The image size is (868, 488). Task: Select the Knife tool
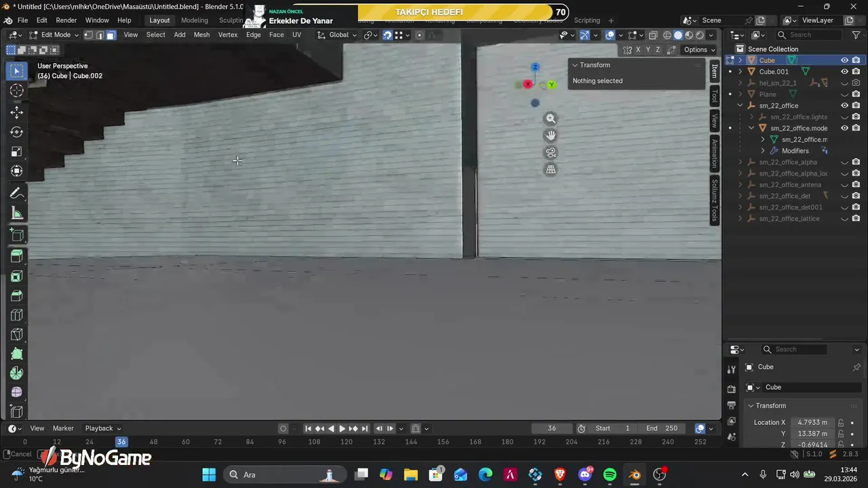17,335
